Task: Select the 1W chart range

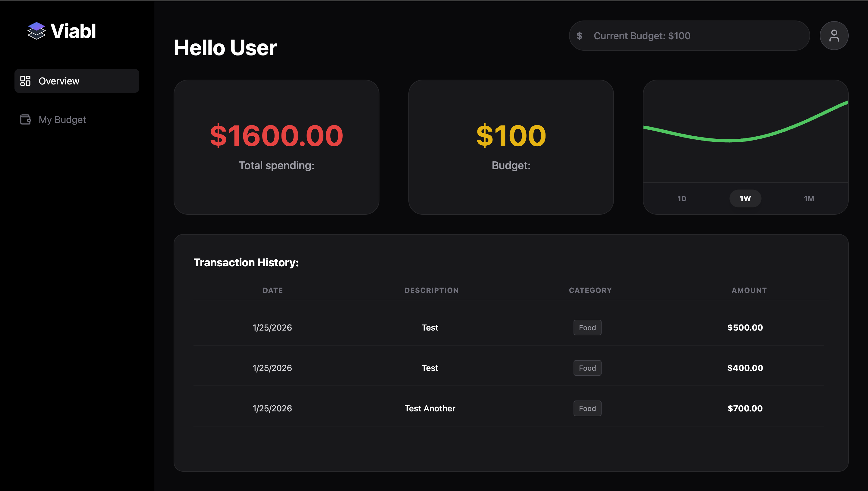Action: point(745,199)
